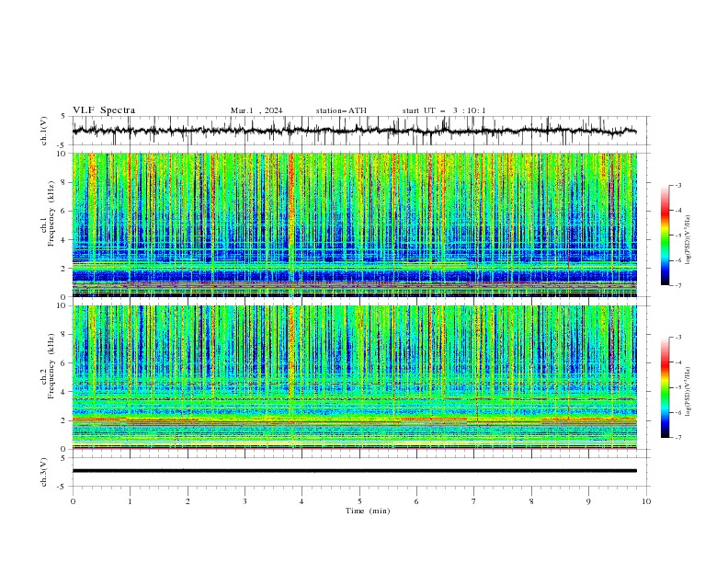728x563 pixels.
Task: Click the "6" frequency tick of ch.2 spectrogram
Action: 65,363
